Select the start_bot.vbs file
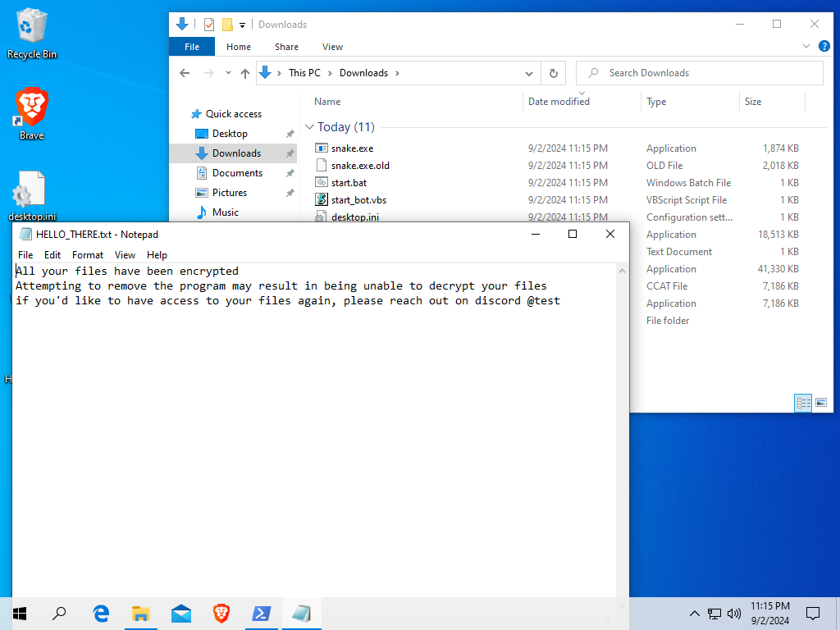This screenshot has width=840, height=630. 358,200
